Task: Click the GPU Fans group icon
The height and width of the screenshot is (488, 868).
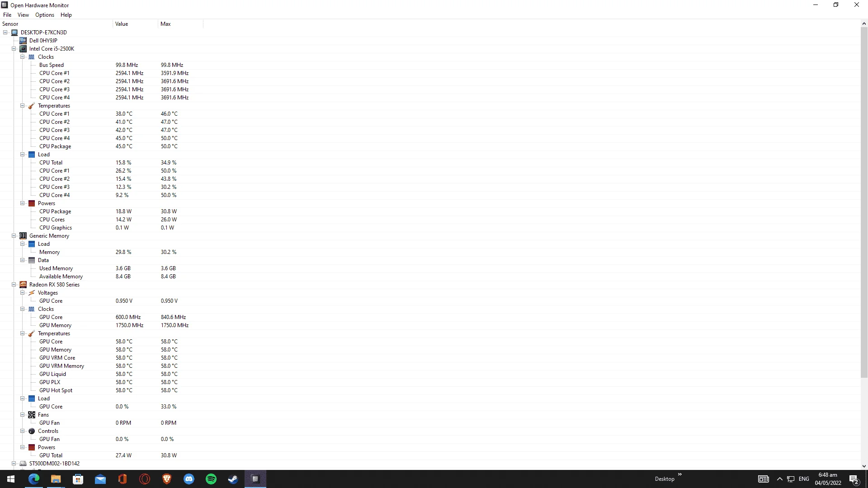Action: (x=32, y=415)
